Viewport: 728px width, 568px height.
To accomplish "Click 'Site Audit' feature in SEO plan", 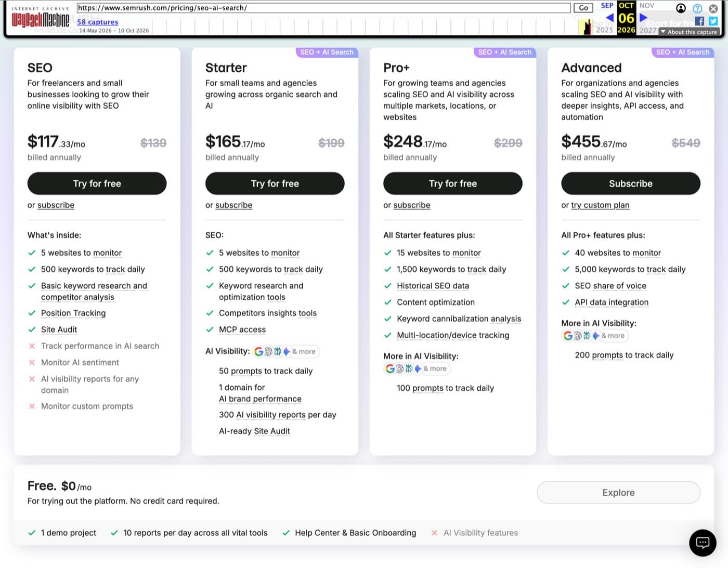I will (59, 329).
